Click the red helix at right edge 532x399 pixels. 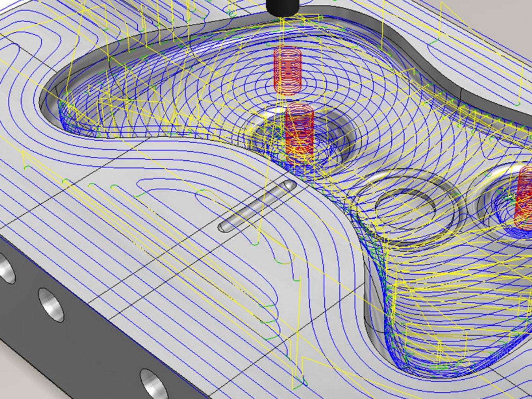coord(524,197)
